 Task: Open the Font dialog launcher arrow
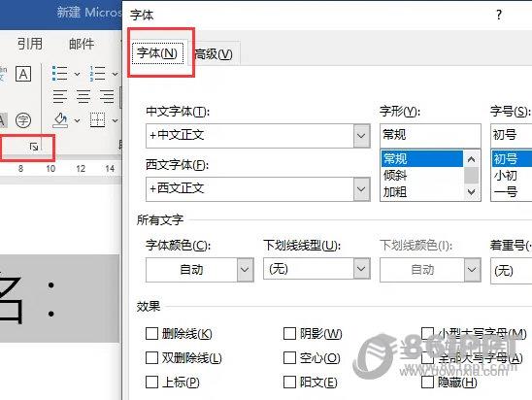pos(34,147)
